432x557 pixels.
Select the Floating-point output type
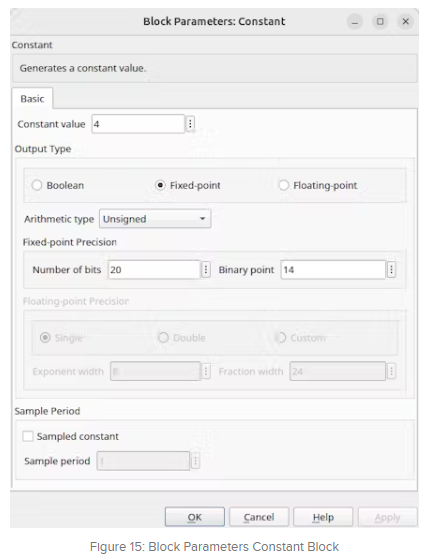point(284,185)
